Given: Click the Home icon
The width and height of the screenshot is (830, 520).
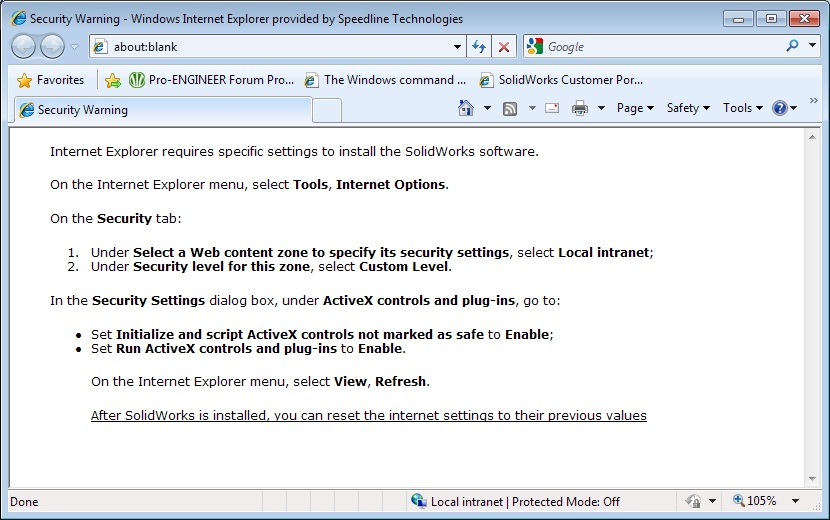Looking at the screenshot, I should [x=465, y=108].
